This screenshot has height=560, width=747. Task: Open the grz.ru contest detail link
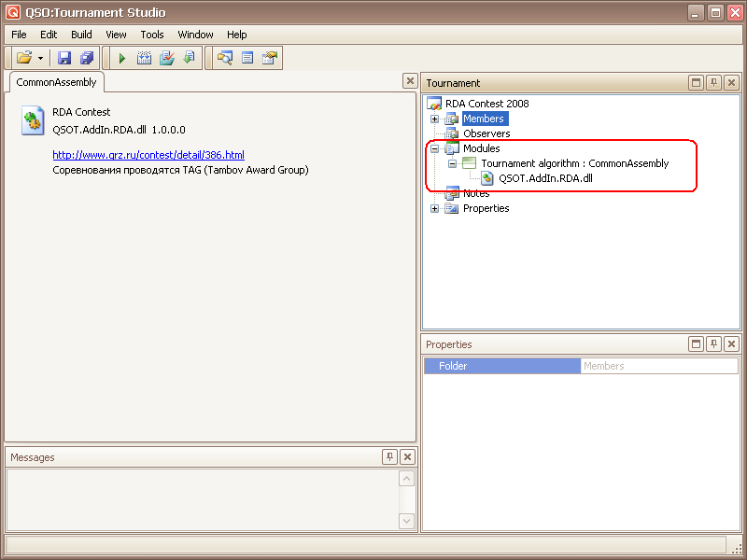pos(148,155)
